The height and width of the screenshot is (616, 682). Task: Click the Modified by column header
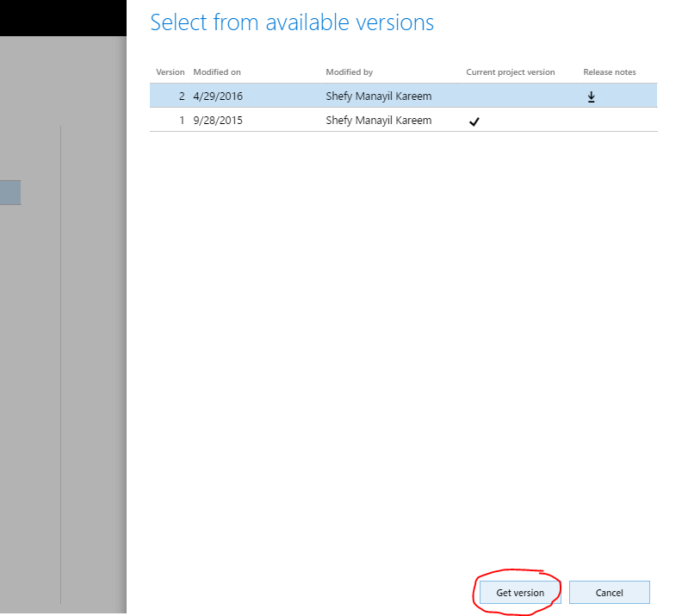(x=349, y=72)
